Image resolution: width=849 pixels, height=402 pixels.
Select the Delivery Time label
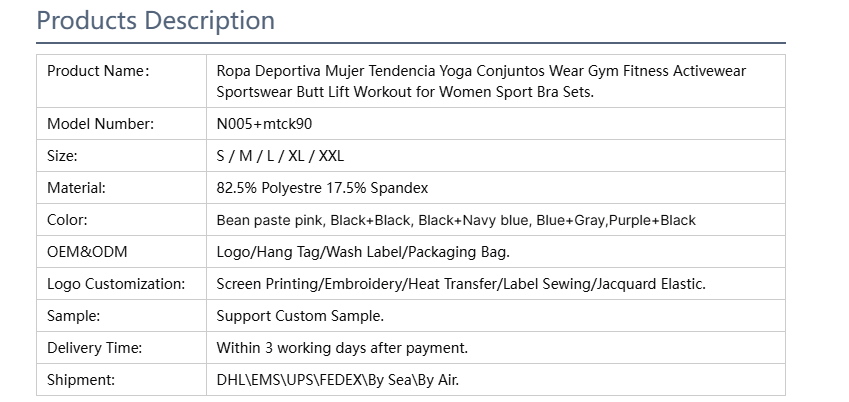point(94,348)
